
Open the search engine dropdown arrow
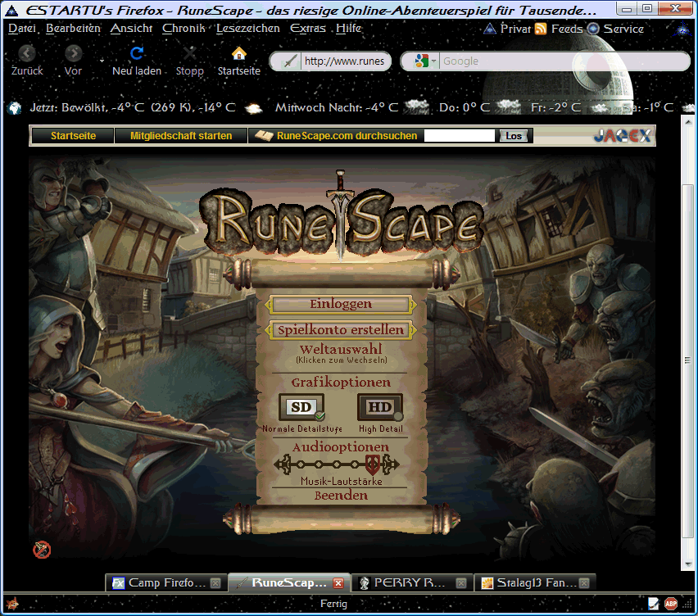click(433, 61)
